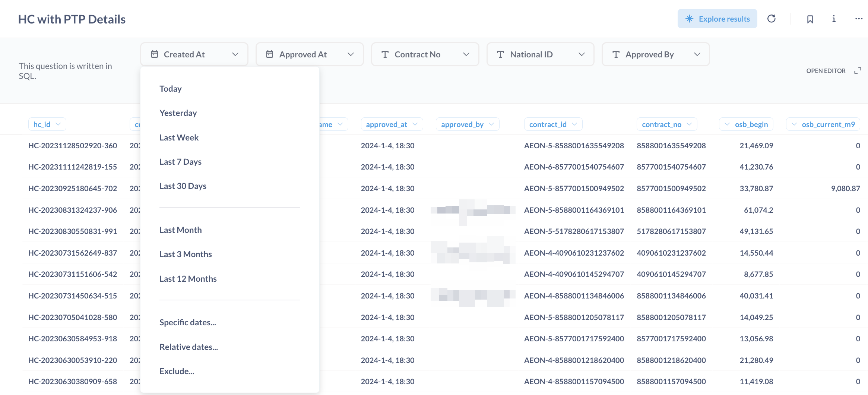This screenshot has width=868, height=395.
Task: Click the calendar icon in Approved At filter
Action: click(x=270, y=54)
